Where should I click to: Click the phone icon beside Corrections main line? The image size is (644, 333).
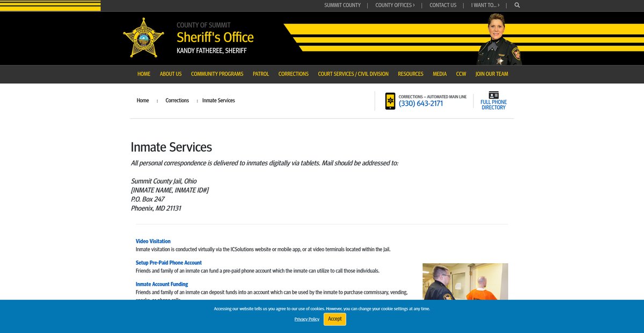390,101
